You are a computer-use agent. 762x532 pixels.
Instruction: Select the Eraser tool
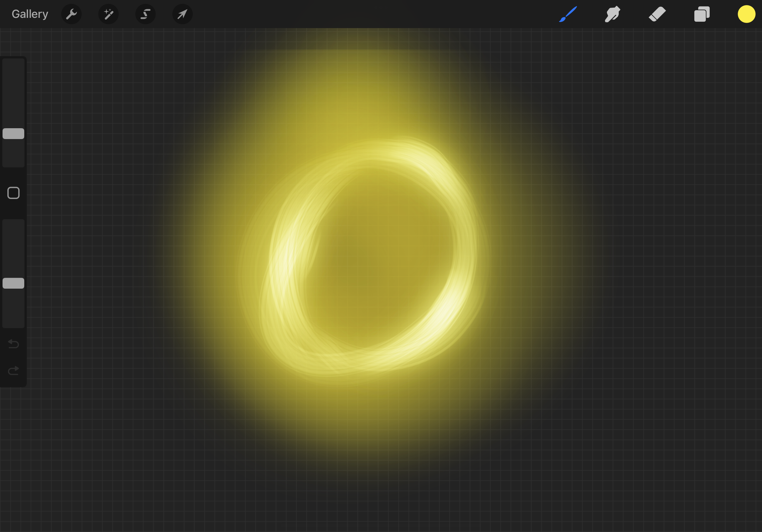pos(657,14)
